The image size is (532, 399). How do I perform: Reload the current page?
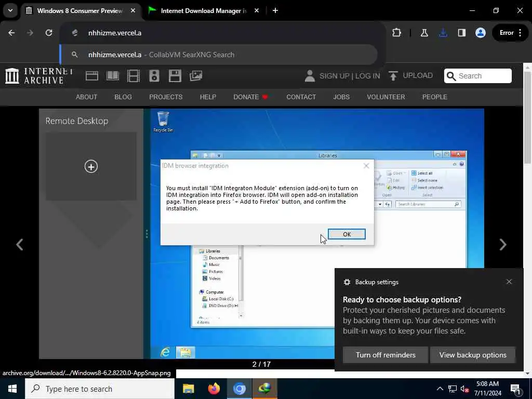click(49, 33)
